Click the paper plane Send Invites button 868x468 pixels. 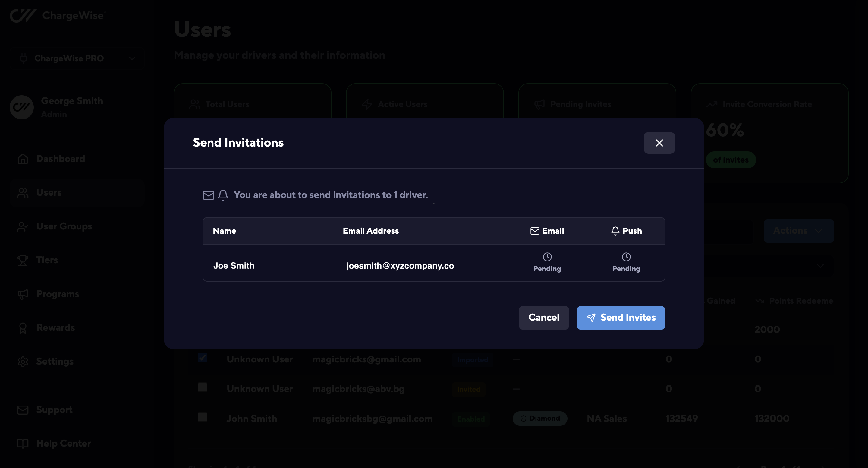(621, 318)
